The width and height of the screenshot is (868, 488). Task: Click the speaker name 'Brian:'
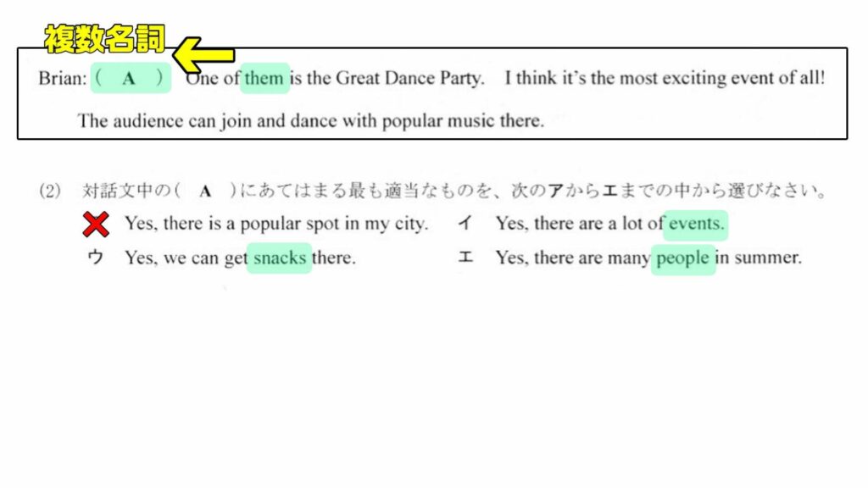(62, 78)
